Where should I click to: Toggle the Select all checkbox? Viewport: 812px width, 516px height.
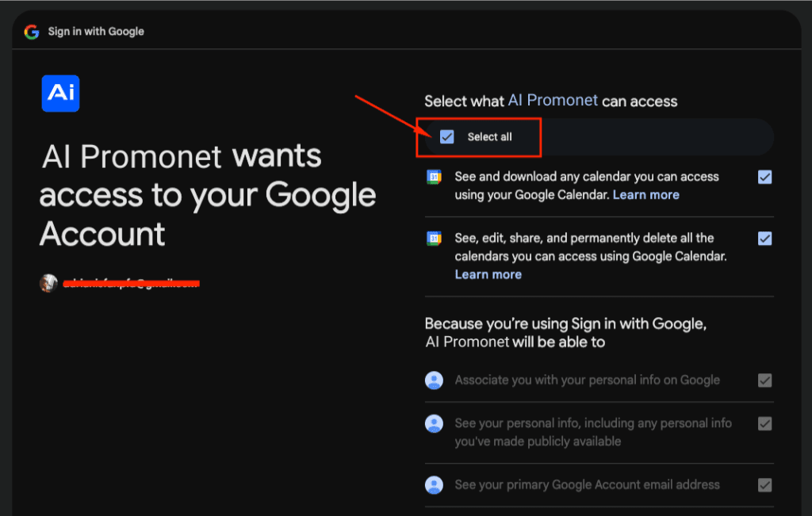tap(446, 136)
